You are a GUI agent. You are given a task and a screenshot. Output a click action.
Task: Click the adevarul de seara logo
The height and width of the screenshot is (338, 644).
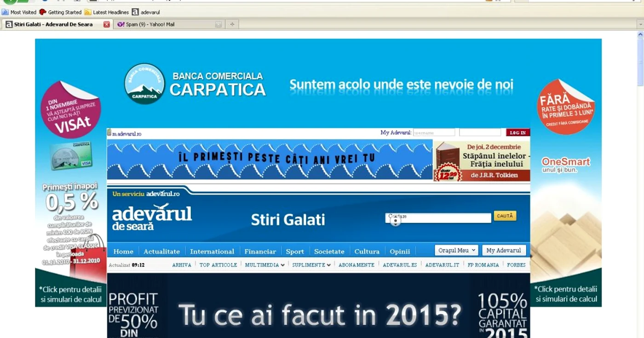coord(152,217)
